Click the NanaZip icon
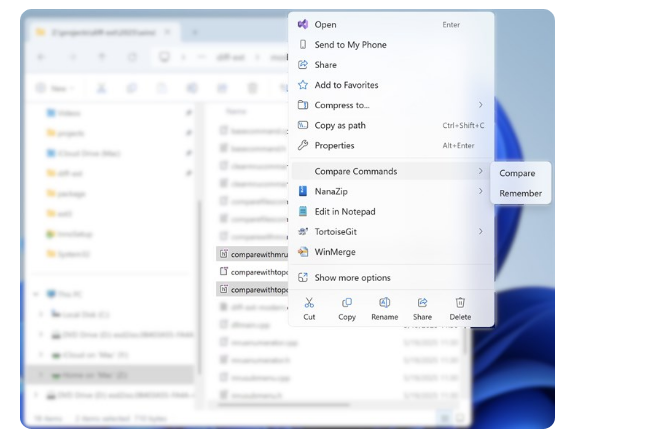Screen dimensions: 648x447 pos(303,191)
